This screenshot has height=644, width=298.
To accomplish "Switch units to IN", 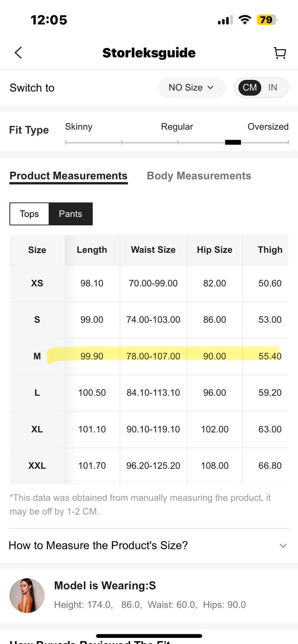I will point(273,87).
